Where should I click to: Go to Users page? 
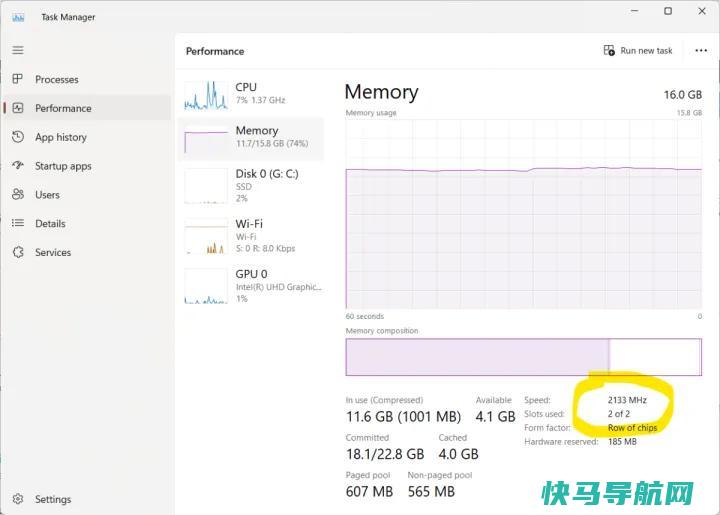click(x=87, y=195)
